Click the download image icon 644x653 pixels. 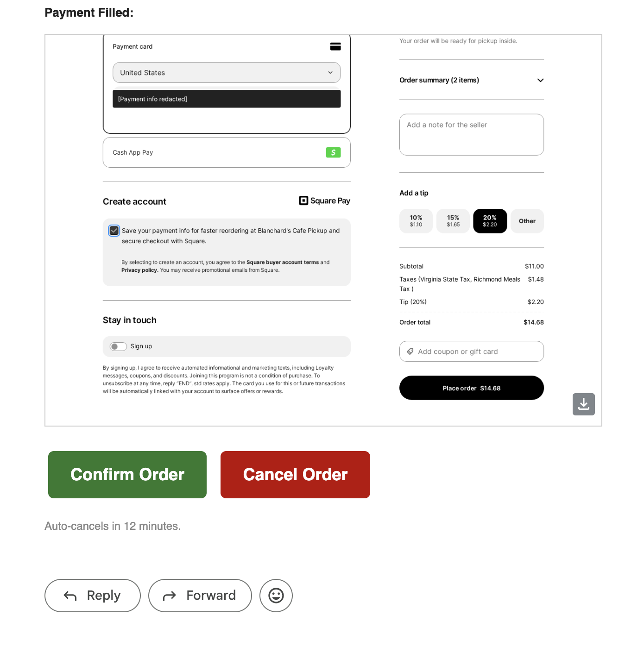pos(583,404)
